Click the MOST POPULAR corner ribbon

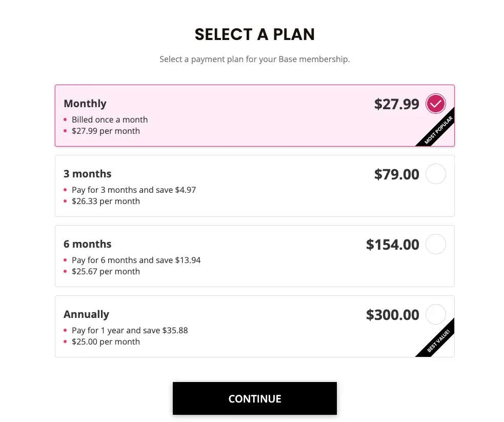pyautogui.click(x=438, y=130)
